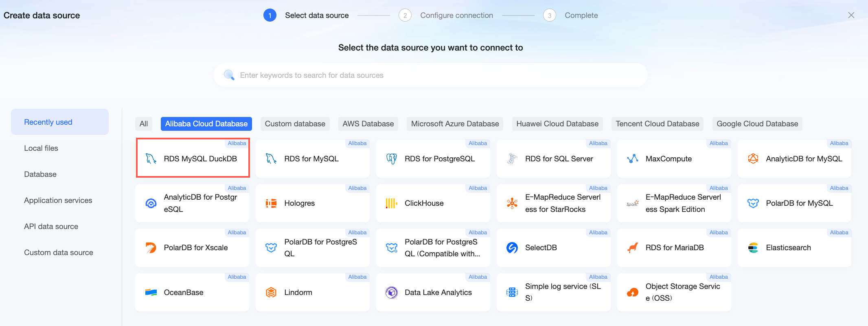This screenshot has width=868, height=326.
Task: Pick the SelectDB label
Action: (541, 247)
